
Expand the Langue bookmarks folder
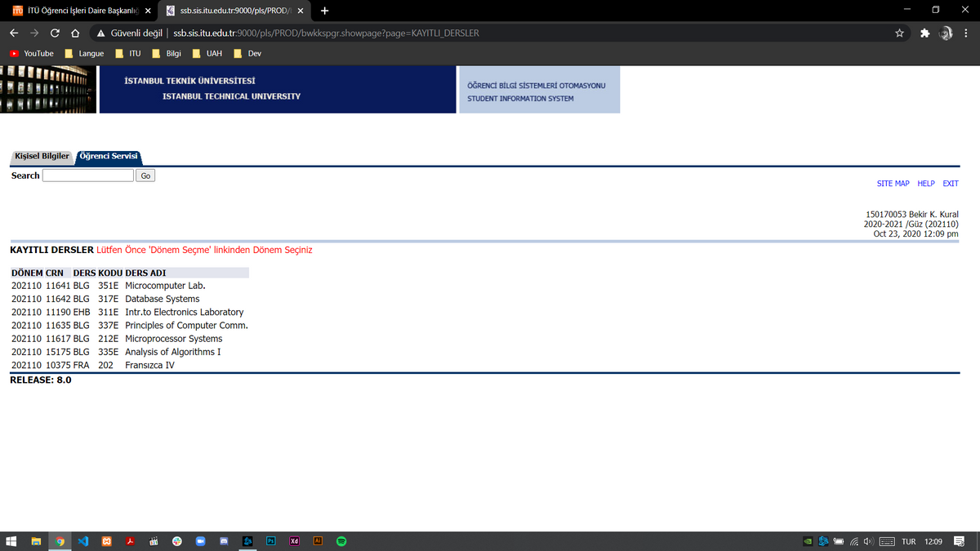point(85,54)
